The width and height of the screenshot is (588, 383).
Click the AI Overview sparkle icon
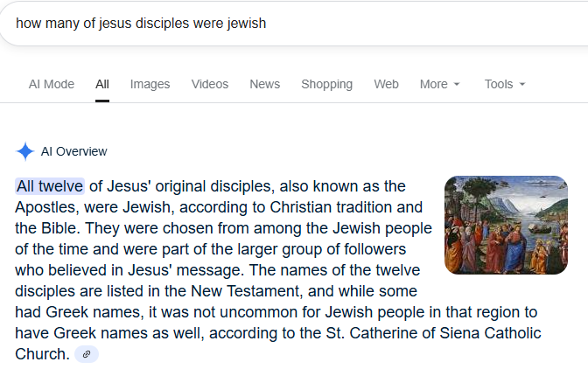point(25,151)
